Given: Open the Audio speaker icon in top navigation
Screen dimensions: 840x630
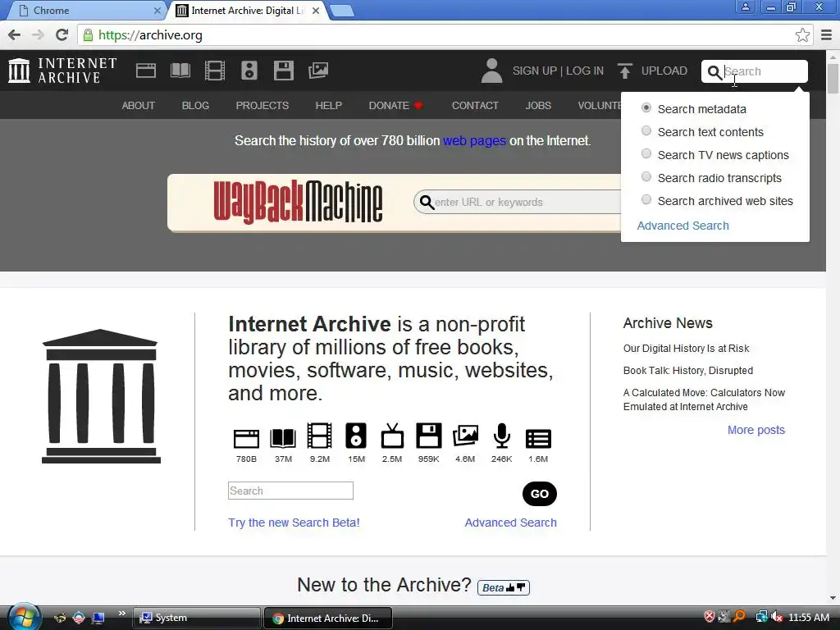Looking at the screenshot, I should point(249,71).
